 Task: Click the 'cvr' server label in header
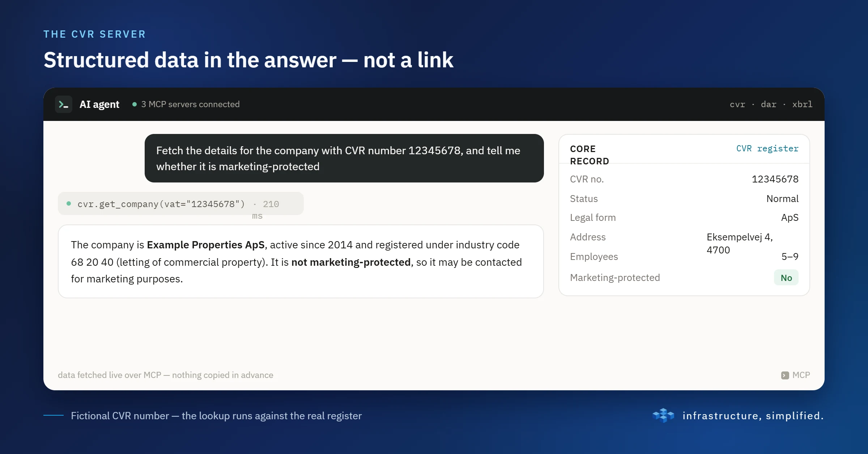pos(737,105)
